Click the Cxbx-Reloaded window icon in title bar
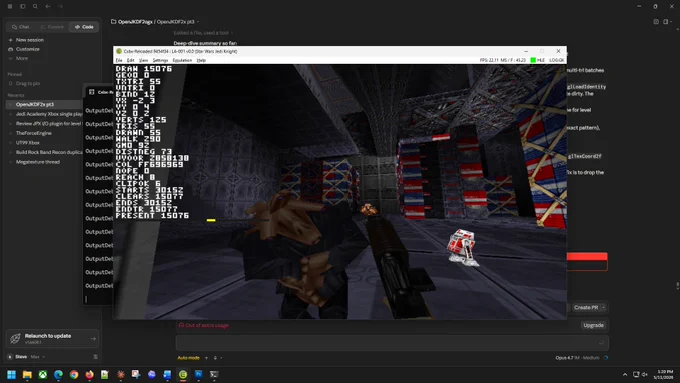Viewport: 680px width, 383px height. click(119, 51)
